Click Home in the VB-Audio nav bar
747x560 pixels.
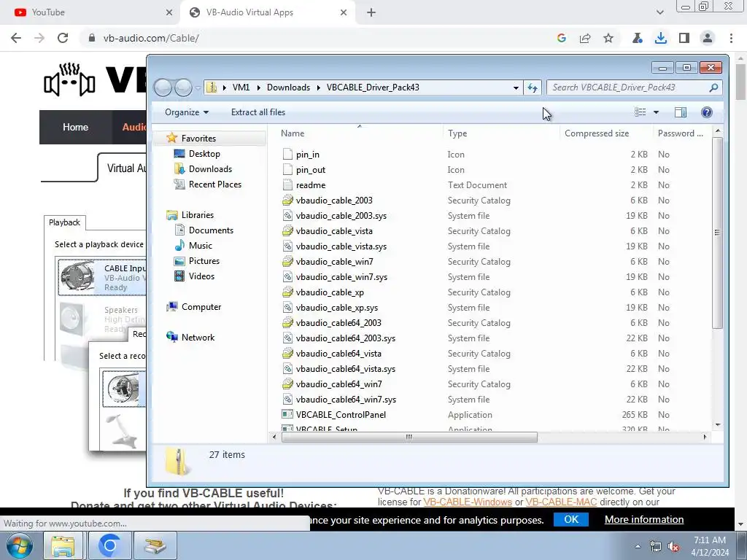coord(75,127)
